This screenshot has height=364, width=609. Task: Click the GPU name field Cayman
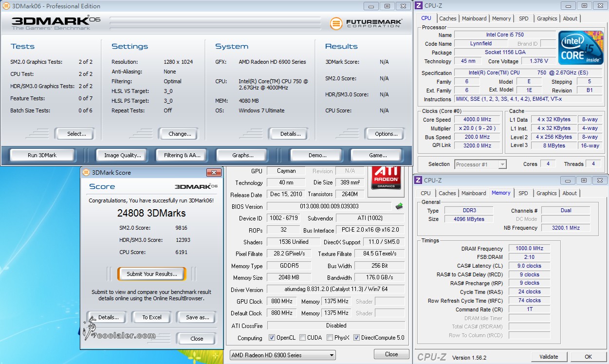point(286,171)
